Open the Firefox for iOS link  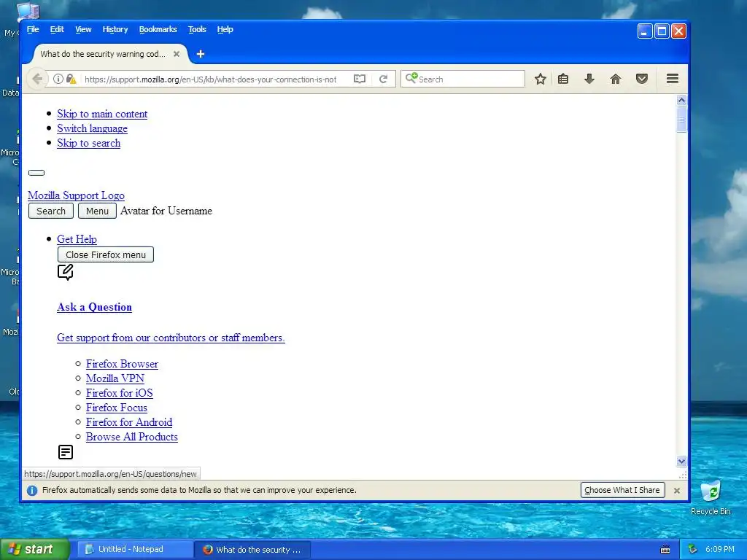120,393
